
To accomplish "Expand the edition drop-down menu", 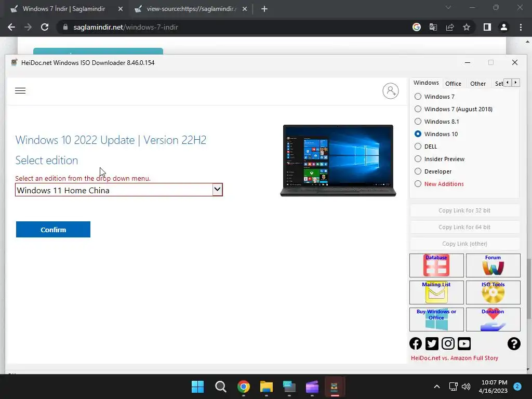I will click(217, 190).
